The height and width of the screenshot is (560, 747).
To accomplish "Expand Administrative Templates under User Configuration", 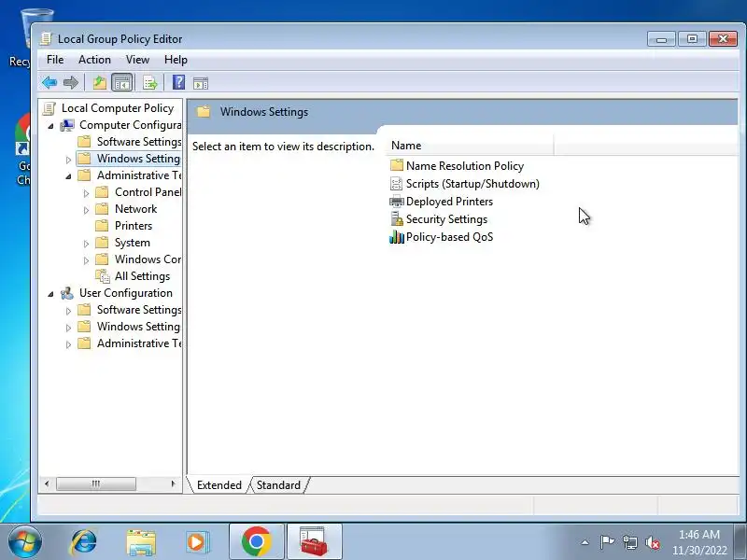I will point(68,344).
